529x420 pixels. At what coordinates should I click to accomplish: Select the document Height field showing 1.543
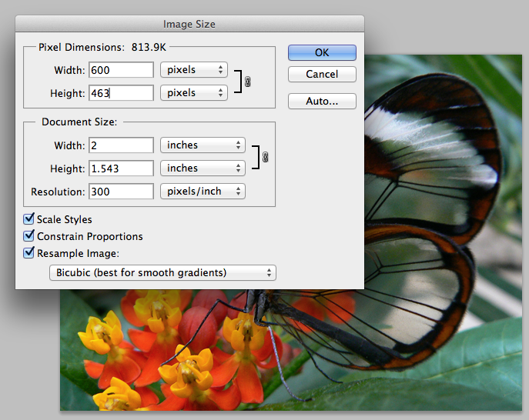[121, 168]
